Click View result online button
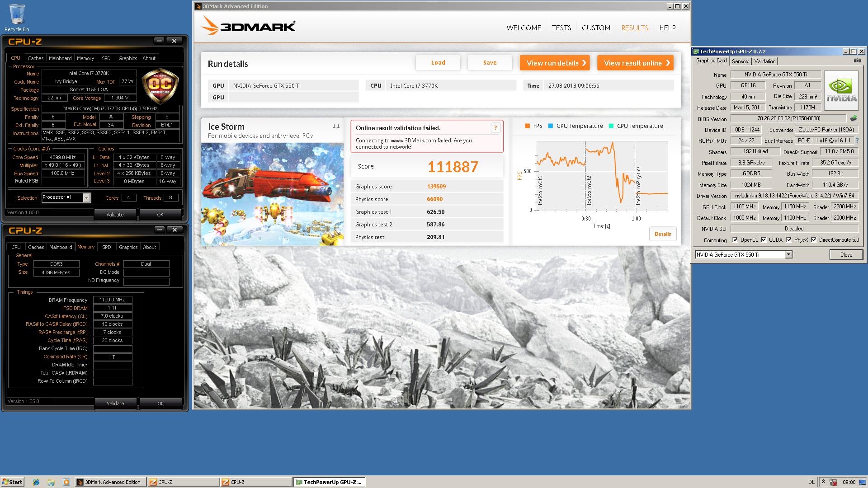 click(635, 63)
